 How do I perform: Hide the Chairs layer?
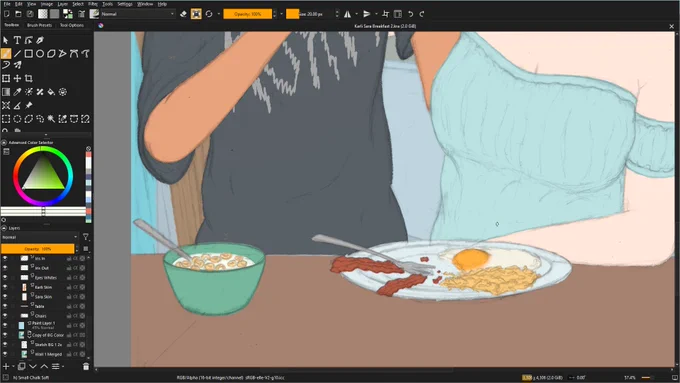click(5, 316)
